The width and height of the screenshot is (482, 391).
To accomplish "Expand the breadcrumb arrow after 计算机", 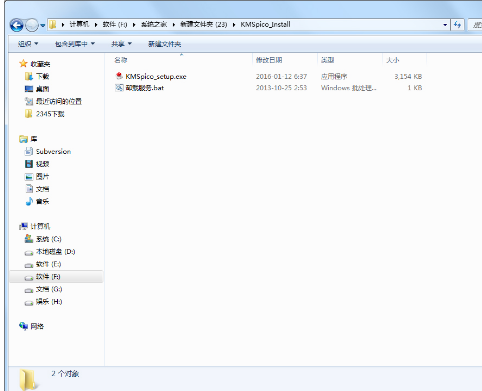I will 96,25.
